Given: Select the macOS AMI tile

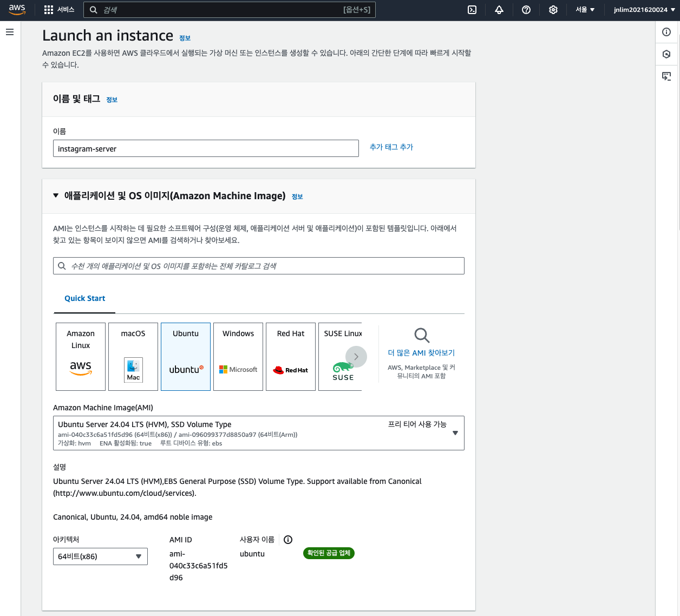Looking at the screenshot, I should click(133, 357).
